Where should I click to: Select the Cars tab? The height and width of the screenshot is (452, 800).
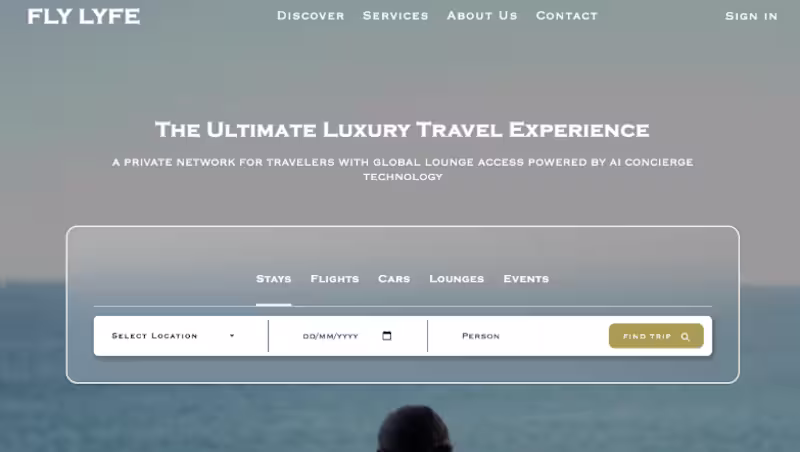pos(394,279)
